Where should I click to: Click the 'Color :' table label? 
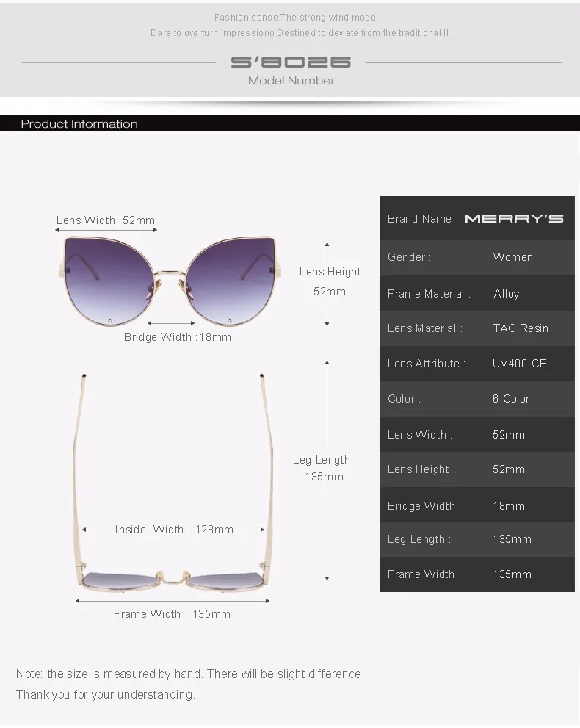pos(404,399)
